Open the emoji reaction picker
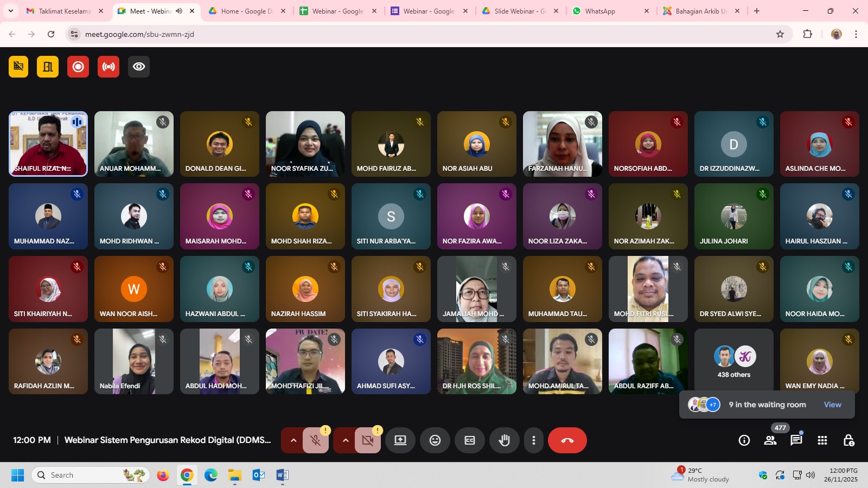Viewport: 868px width, 488px height. click(435, 440)
